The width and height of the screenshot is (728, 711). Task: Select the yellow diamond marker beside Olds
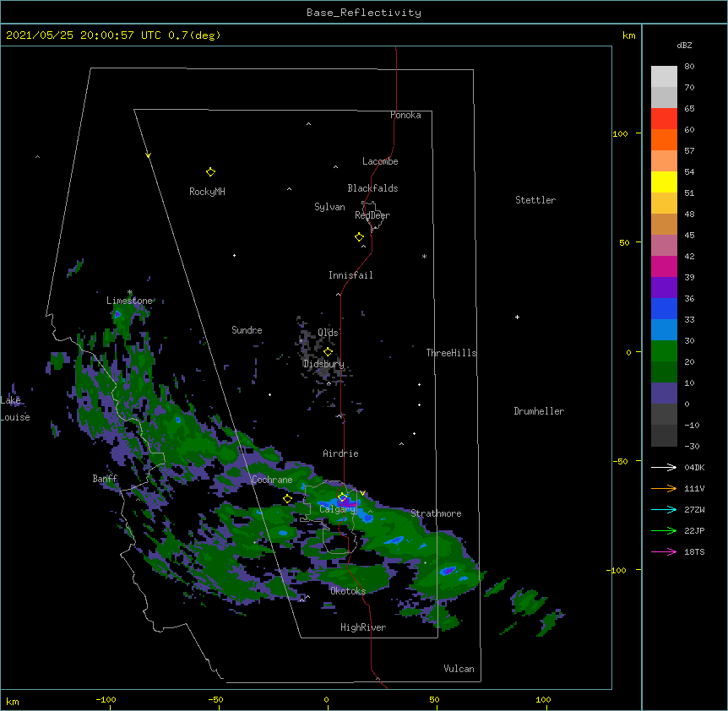[x=328, y=352]
